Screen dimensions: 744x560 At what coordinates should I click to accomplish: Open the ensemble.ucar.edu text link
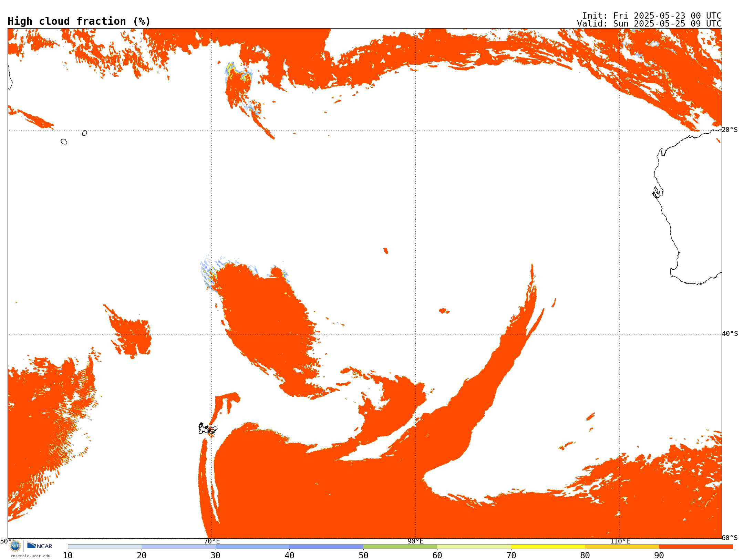pos(31,556)
